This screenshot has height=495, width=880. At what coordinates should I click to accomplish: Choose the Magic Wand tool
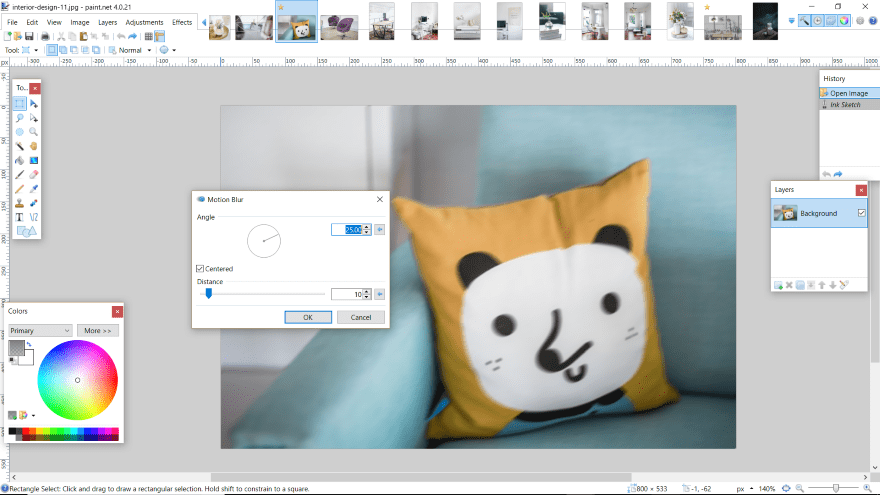coord(19,146)
